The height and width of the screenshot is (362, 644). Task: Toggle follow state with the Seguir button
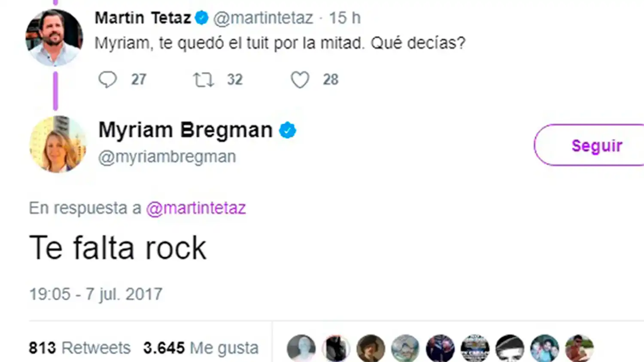pos(596,145)
